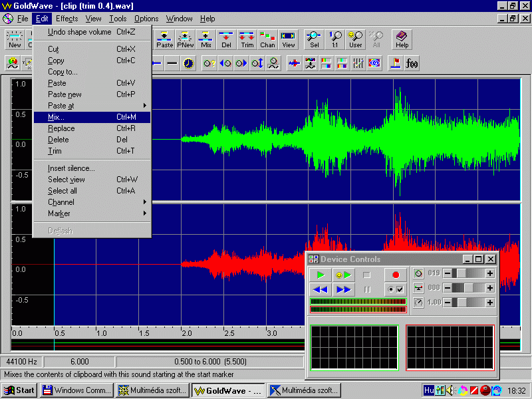
Task: Choose Cut from the Edit menu
Action: tap(92, 49)
